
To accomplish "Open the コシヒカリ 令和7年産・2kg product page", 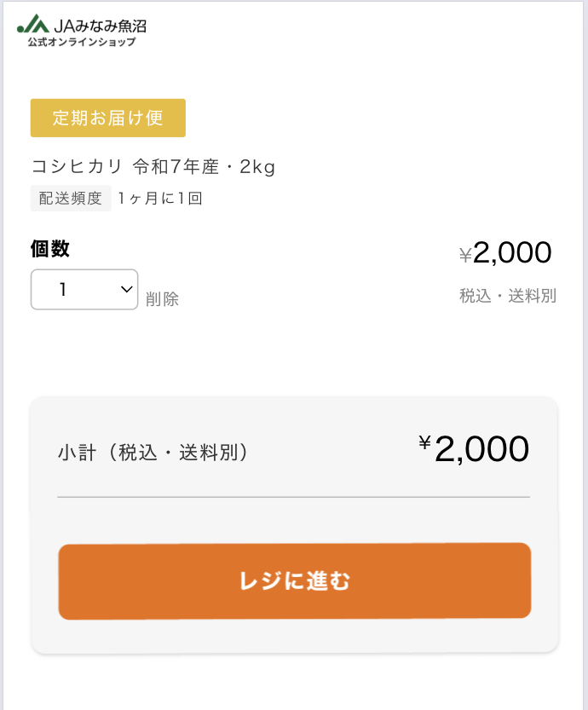I will [152, 167].
